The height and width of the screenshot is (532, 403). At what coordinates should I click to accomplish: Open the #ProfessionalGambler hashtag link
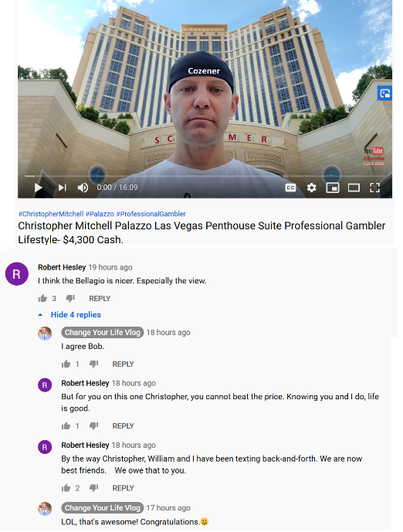(151, 214)
